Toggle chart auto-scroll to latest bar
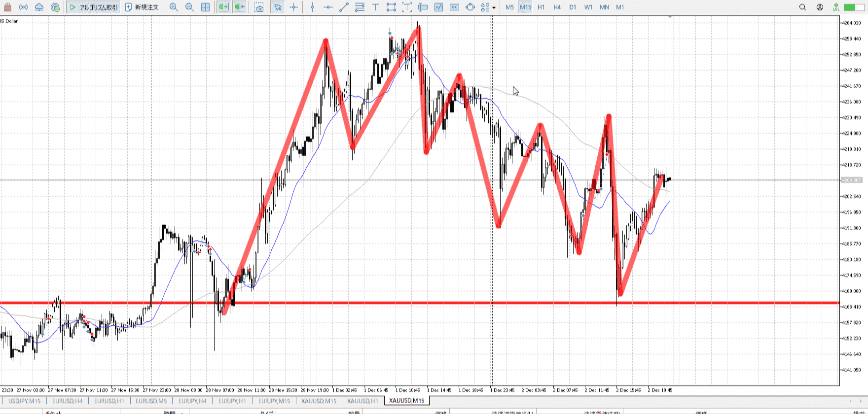Image resolution: width=868 pixels, height=414 pixels. pyautogui.click(x=223, y=7)
